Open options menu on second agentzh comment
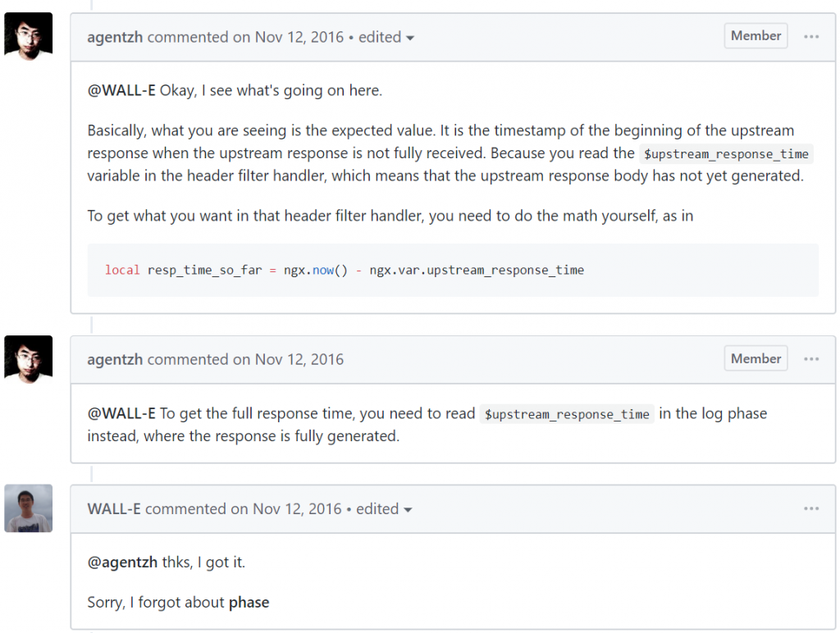The width and height of the screenshot is (840, 633). coord(811,359)
